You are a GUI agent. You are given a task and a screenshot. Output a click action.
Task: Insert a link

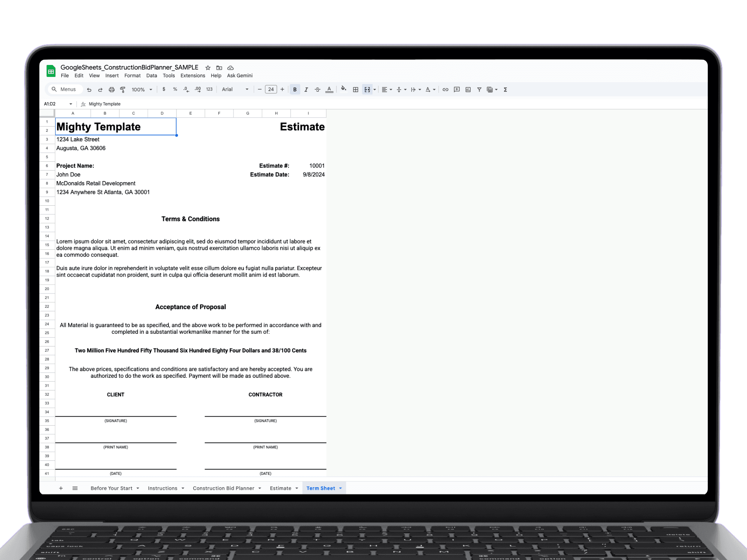click(x=445, y=90)
